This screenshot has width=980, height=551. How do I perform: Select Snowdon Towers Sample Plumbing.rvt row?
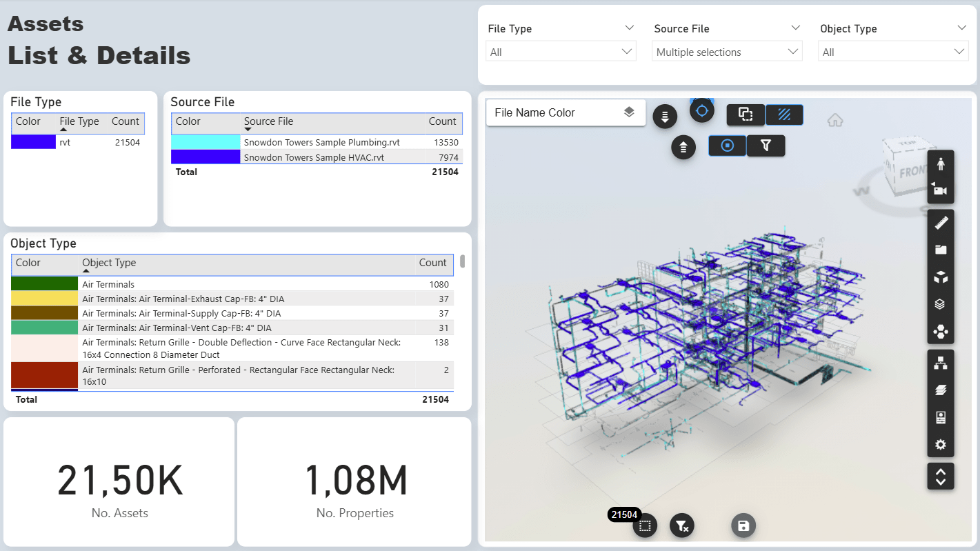[x=321, y=142]
